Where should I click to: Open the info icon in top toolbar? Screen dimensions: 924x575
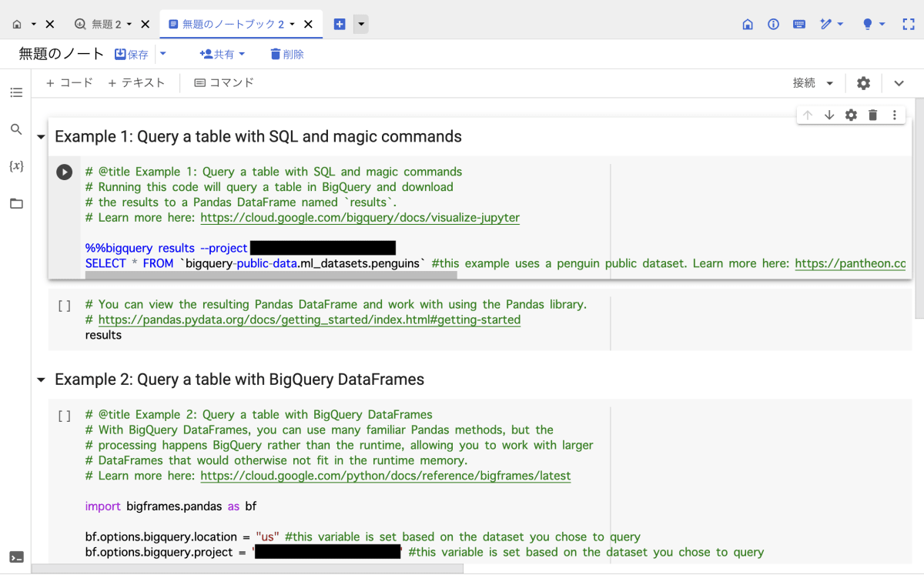tap(773, 25)
